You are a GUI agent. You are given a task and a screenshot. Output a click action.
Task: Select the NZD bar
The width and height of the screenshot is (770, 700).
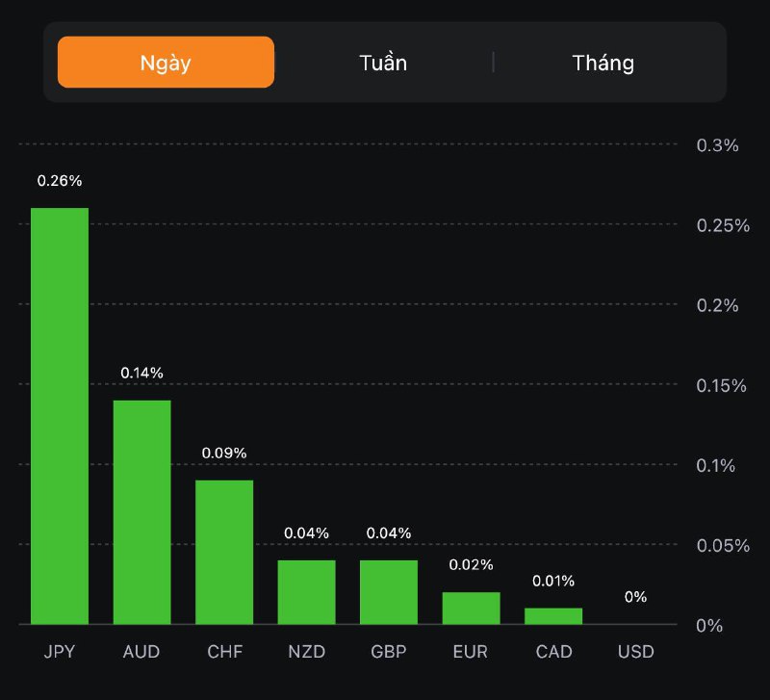pos(307,592)
